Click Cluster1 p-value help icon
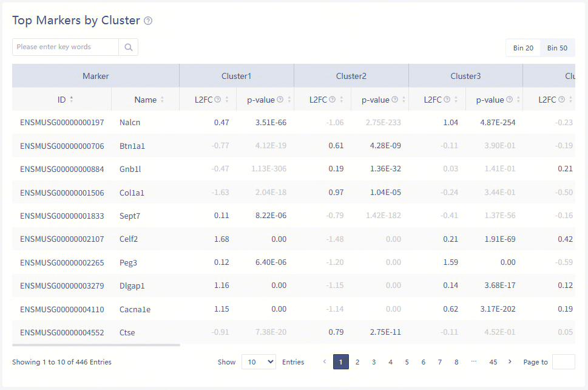Viewport: 588px width, 390px height. [280, 100]
